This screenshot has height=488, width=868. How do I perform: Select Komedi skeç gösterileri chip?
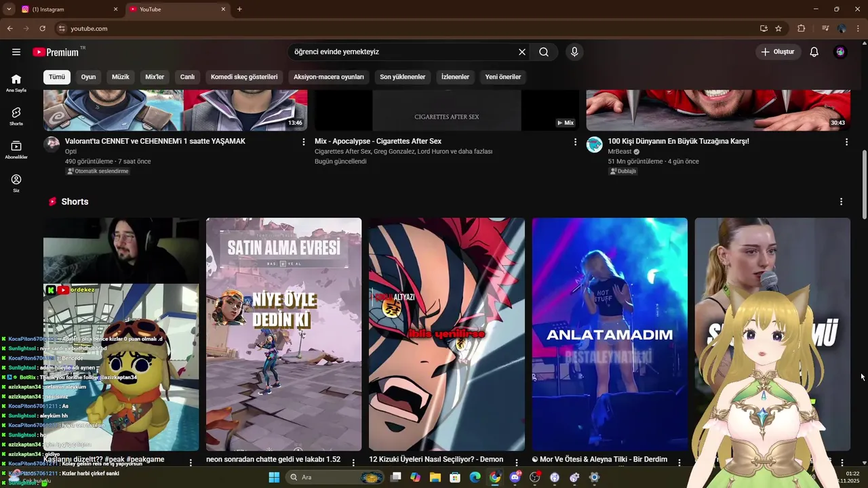point(244,77)
